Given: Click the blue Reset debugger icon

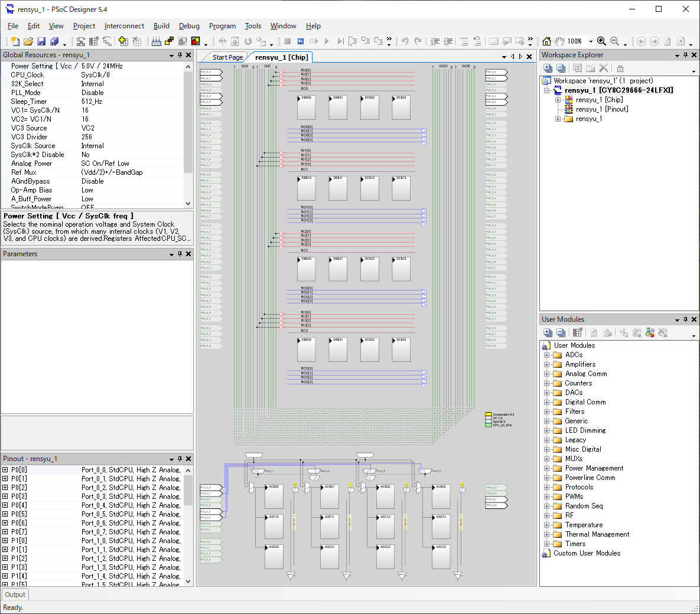Looking at the screenshot, I should 301,41.
